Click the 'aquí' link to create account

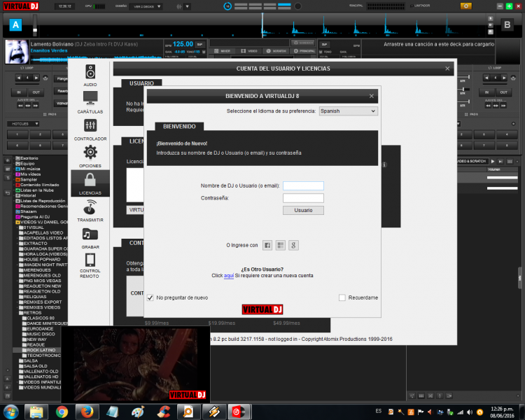pyautogui.click(x=229, y=276)
